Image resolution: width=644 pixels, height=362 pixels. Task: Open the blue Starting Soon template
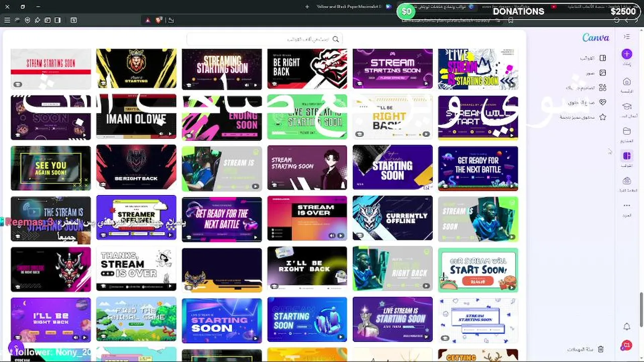click(x=392, y=168)
